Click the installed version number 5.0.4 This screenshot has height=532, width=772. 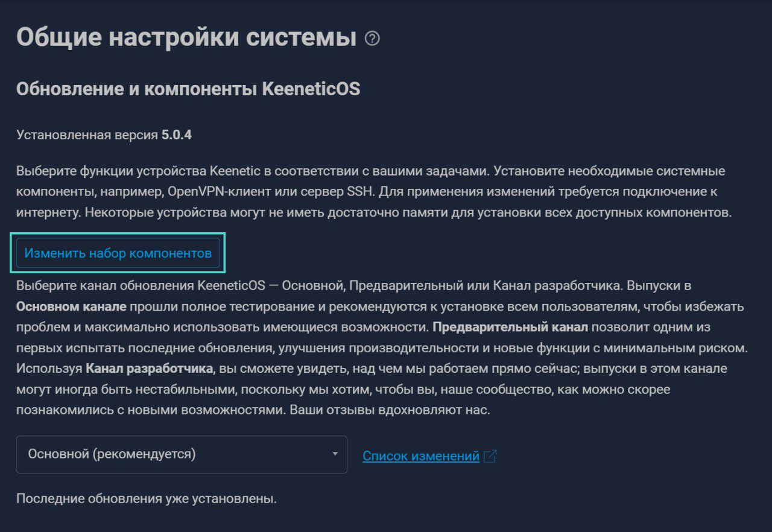coord(176,135)
